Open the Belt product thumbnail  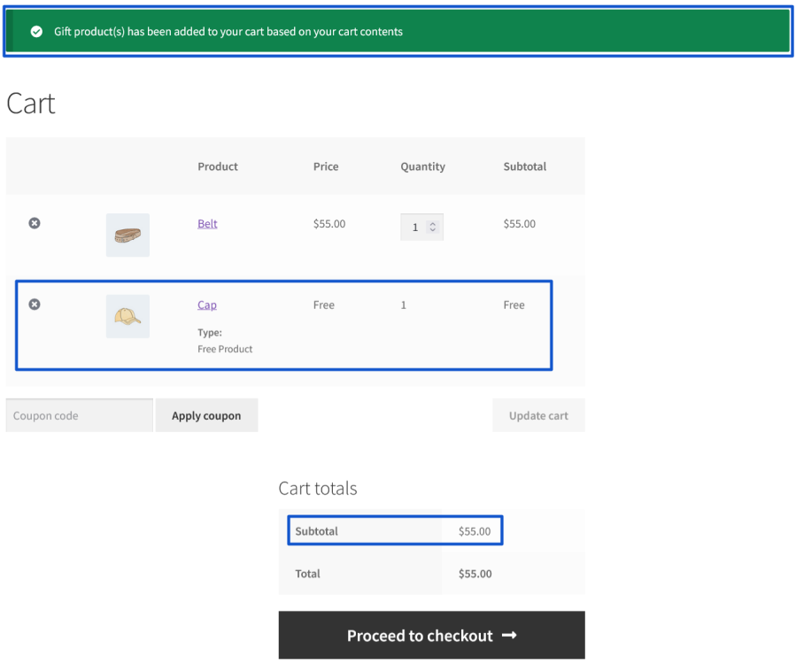pos(128,236)
